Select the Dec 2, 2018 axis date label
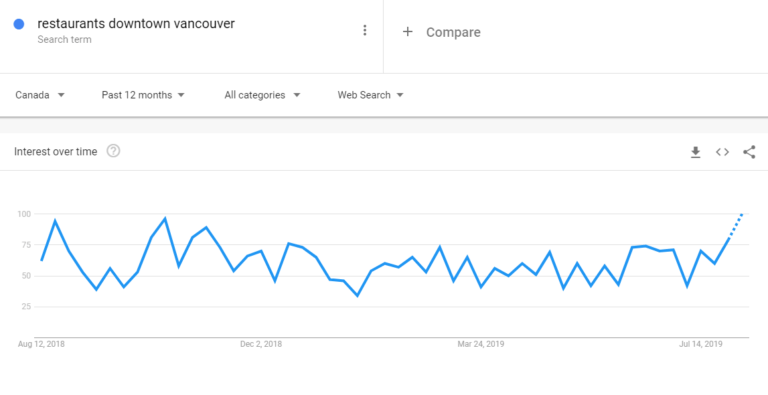 click(x=261, y=344)
